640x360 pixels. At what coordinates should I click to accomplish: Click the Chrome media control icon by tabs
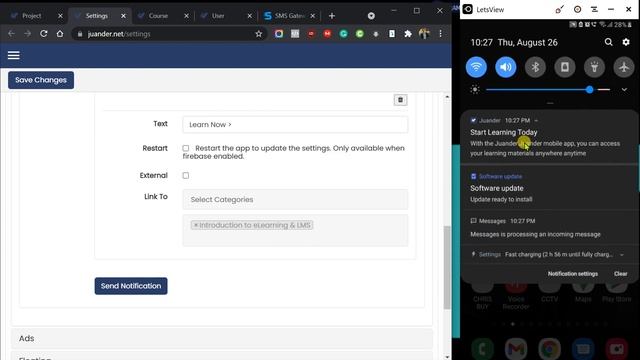coord(371,16)
